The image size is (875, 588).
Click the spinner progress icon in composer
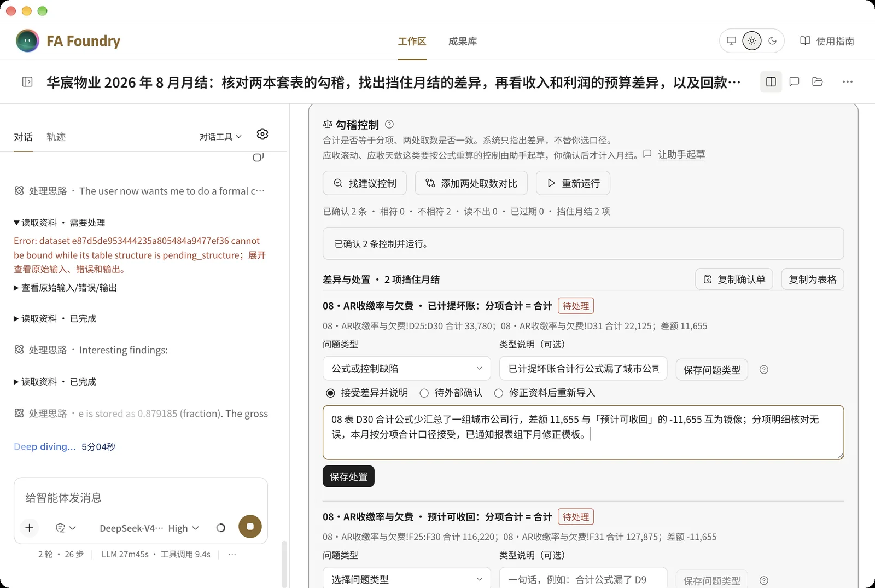(x=221, y=528)
